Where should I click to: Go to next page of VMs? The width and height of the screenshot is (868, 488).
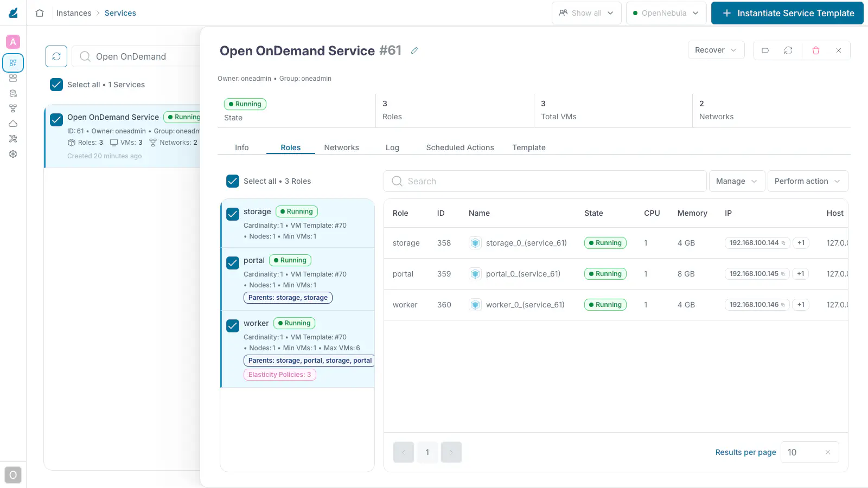click(x=451, y=452)
